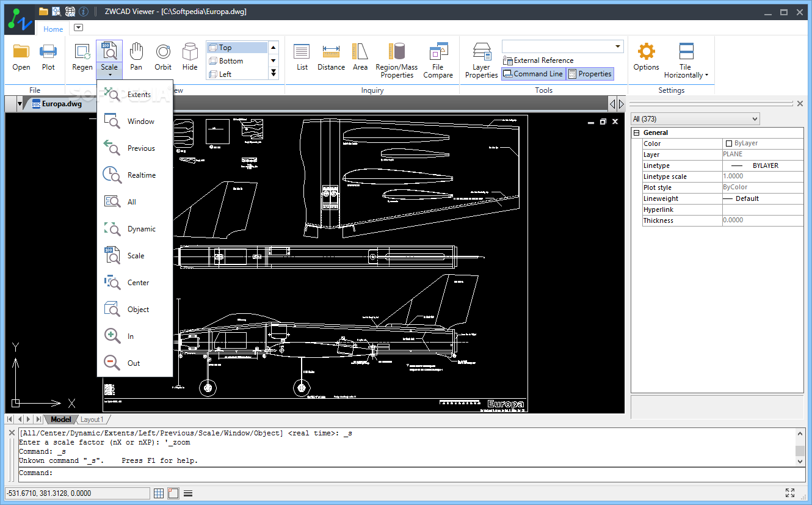The image size is (812, 505).
Task: Pick Zoom Dynamic from the menu
Action: (x=135, y=229)
